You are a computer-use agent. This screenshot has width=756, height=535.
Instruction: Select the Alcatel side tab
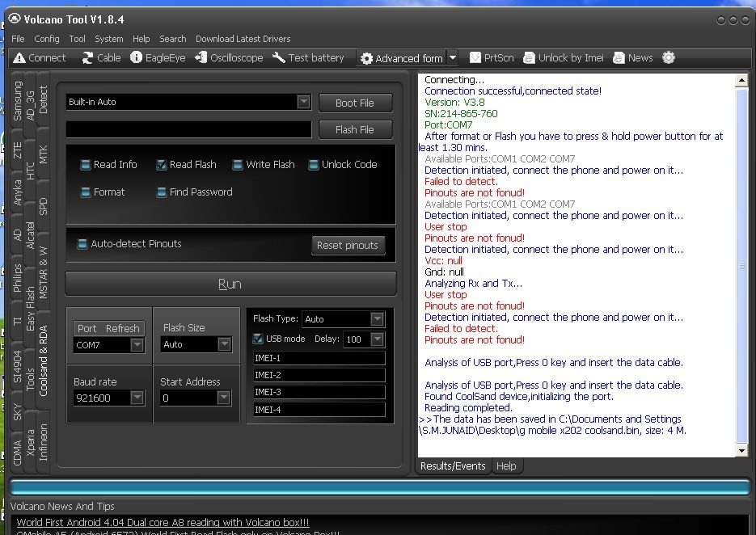(x=30, y=235)
